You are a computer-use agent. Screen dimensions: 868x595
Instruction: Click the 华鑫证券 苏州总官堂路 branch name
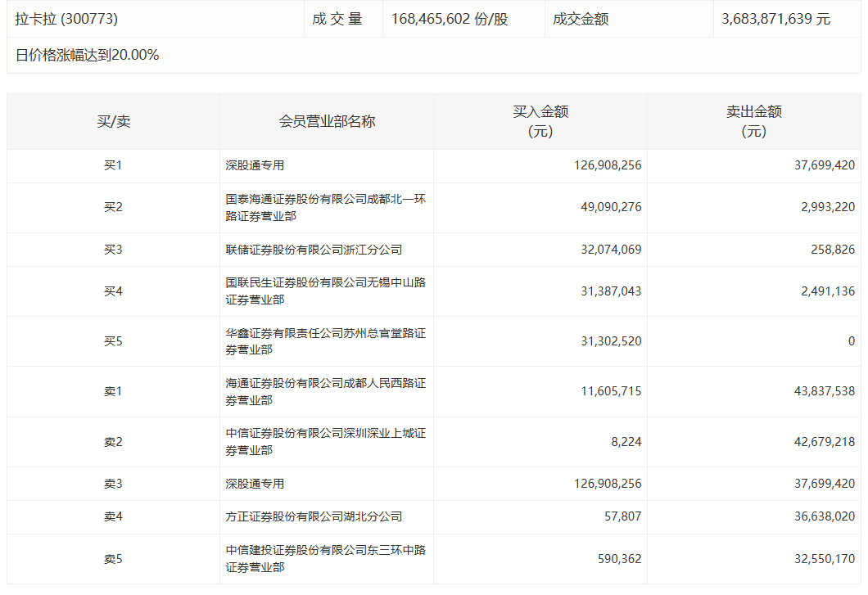point(325,341)
